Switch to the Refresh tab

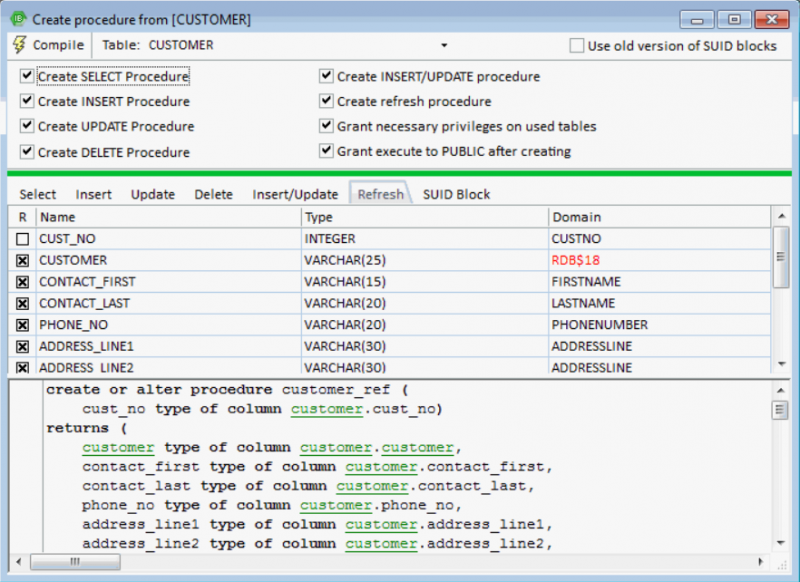381,194
